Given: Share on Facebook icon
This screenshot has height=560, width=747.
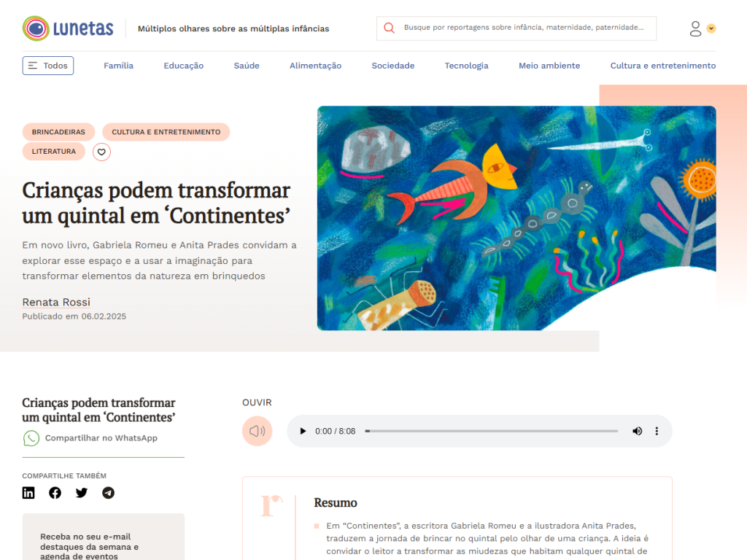Looking at the screenshot, I should click(55, 493).
